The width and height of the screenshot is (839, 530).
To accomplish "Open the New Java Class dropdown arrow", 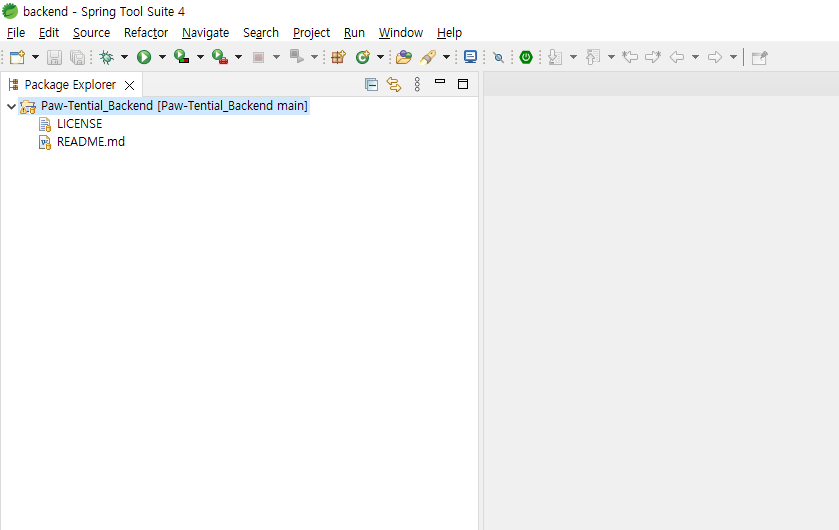I will coord(380,57).
